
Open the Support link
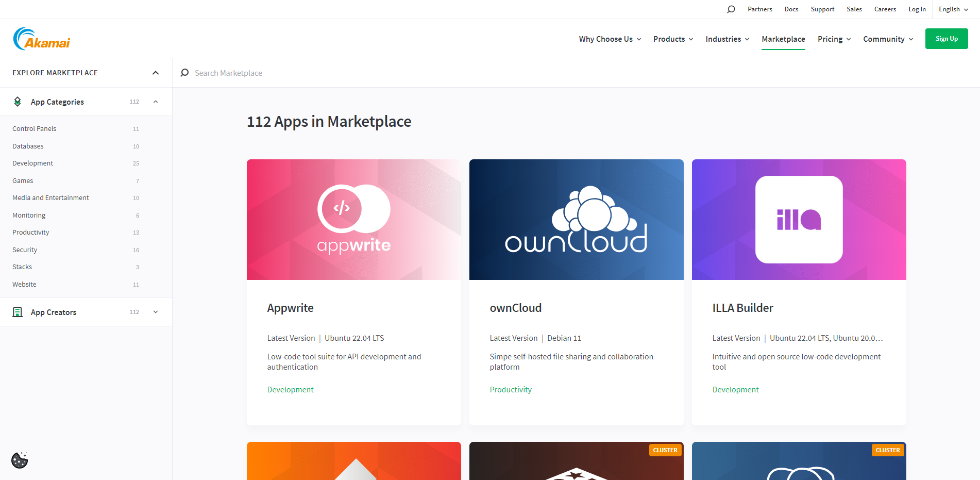822,9
